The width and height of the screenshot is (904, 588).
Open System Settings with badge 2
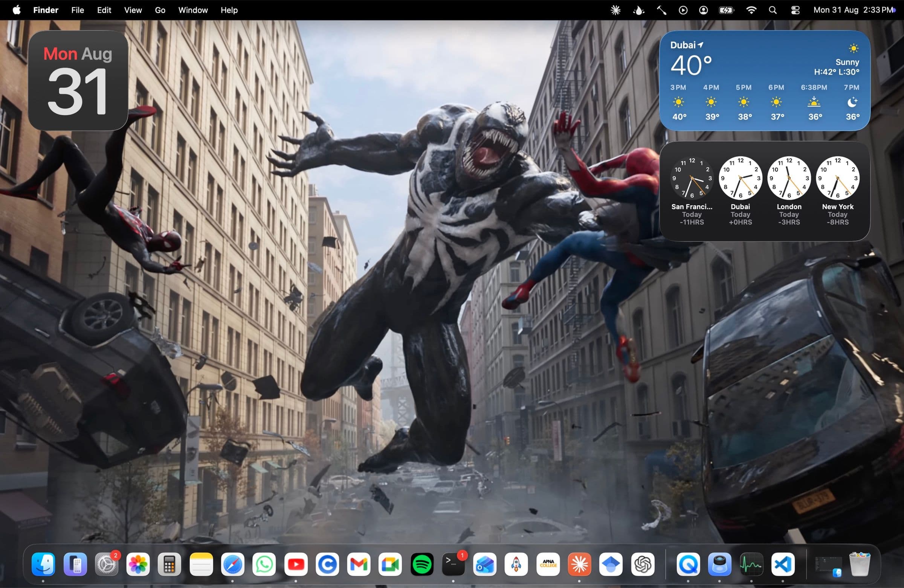click(106, 564)
